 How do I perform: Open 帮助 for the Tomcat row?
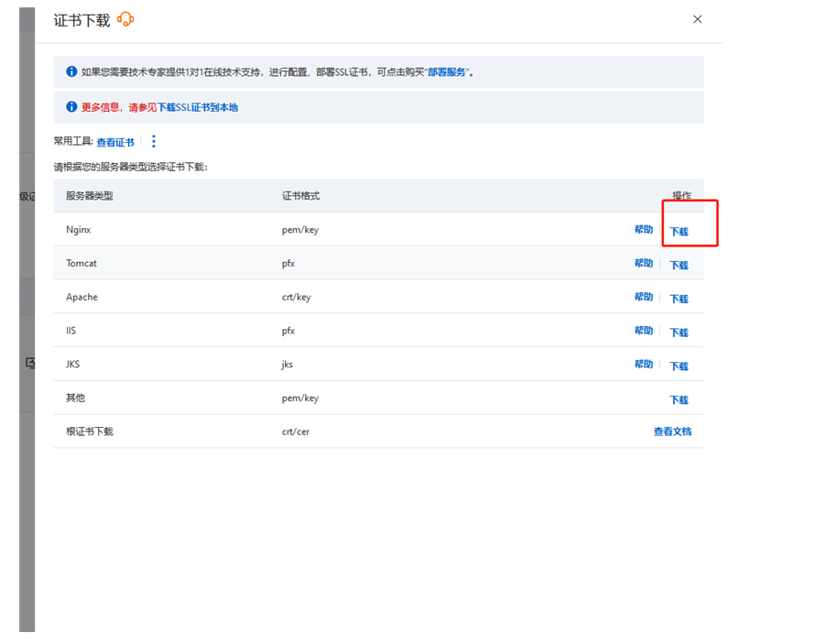[x=644, y=264]
